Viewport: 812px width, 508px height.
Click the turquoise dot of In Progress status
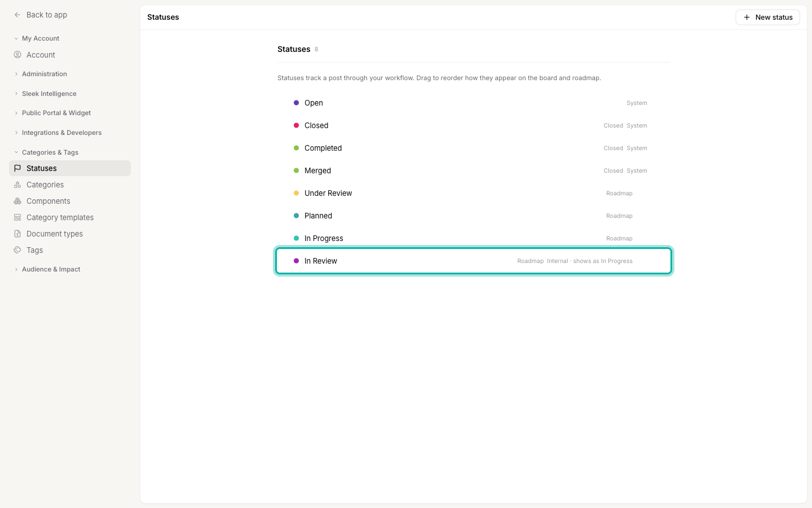pos(296,238)
